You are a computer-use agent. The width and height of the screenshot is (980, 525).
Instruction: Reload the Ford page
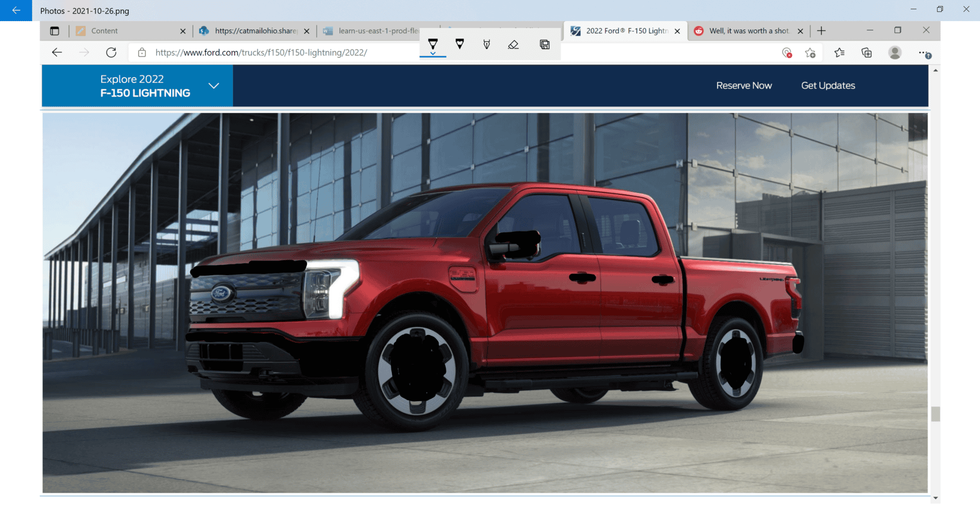pos(111,53)
